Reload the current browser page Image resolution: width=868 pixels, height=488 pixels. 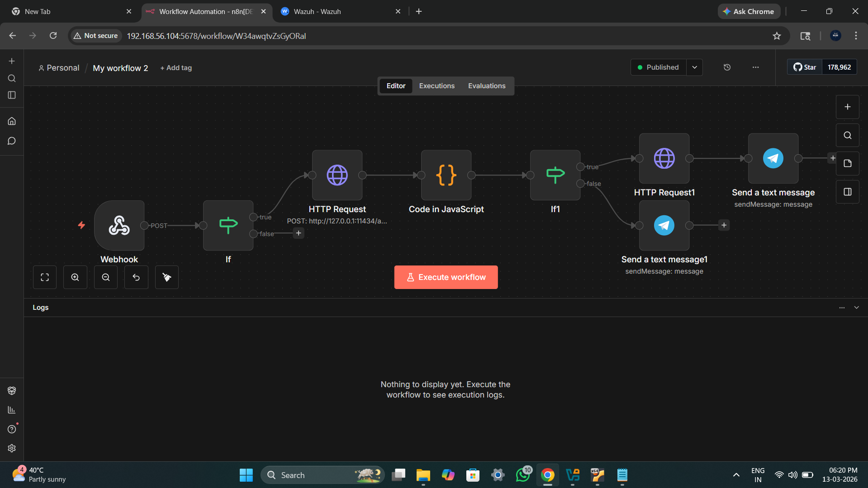(x=53, y=36)
